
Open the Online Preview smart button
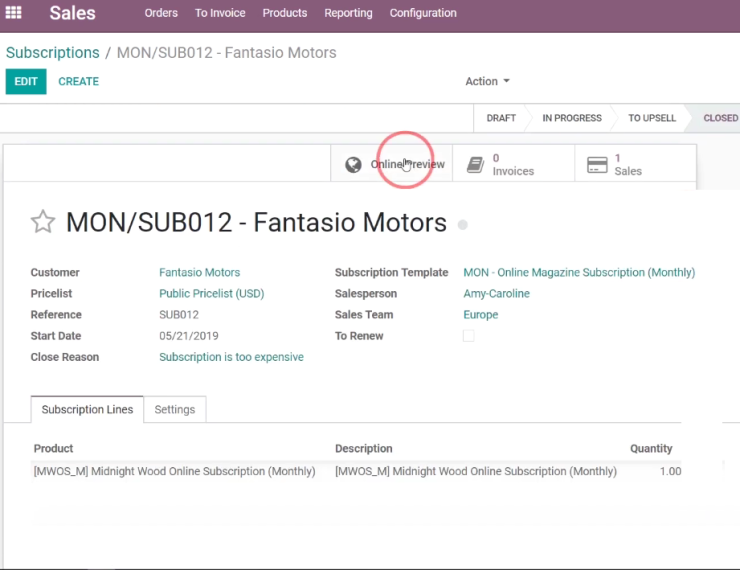[392, 164]
